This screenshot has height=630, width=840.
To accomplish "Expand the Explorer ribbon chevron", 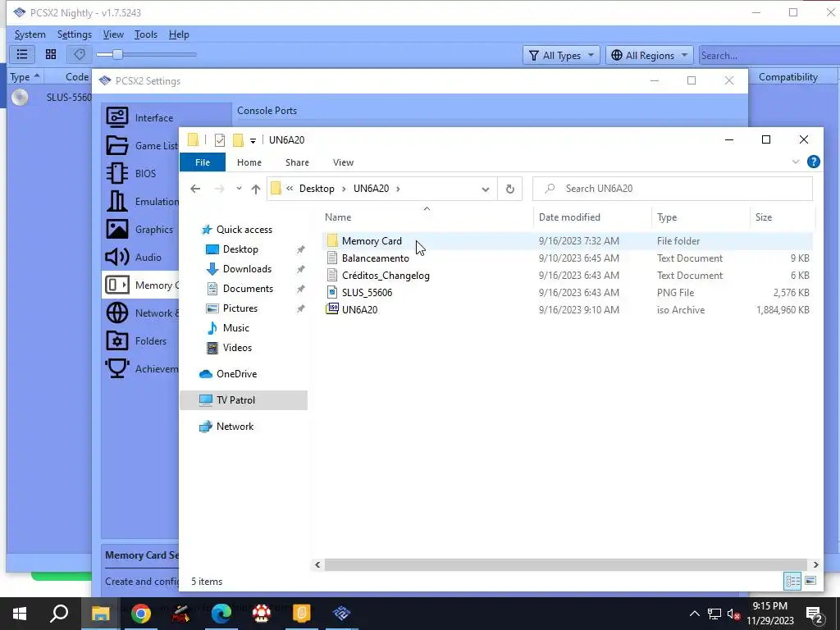I will [x=796, y=162].
